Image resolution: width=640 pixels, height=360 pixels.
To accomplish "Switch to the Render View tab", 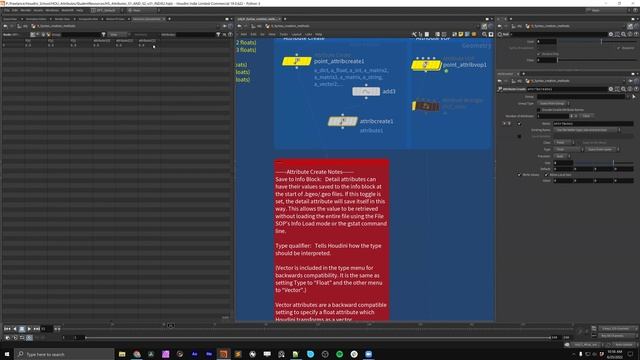I will [62, 19].
